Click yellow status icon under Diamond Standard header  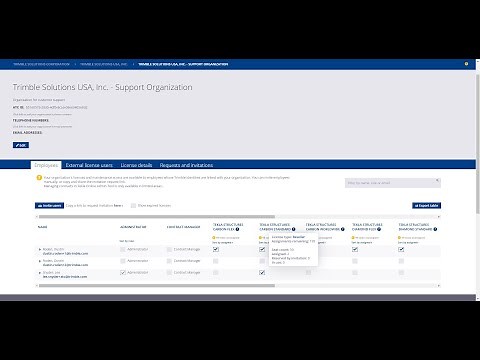(399, 238)
